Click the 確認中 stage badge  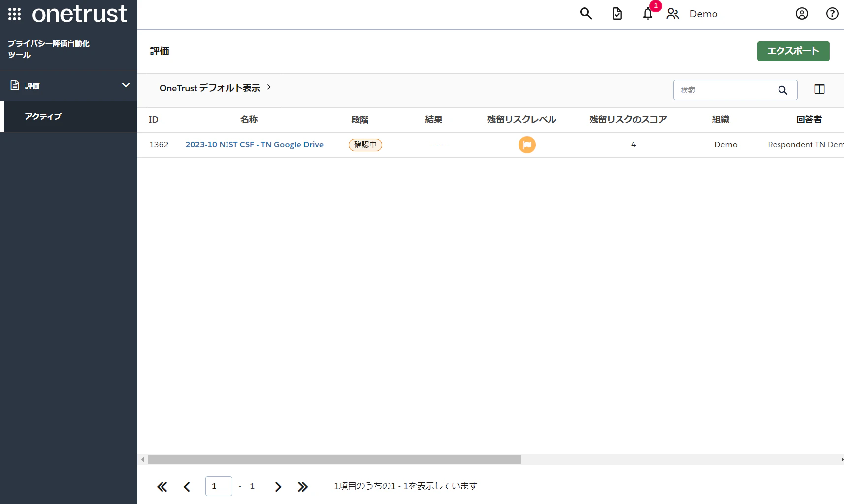point(365,145)
